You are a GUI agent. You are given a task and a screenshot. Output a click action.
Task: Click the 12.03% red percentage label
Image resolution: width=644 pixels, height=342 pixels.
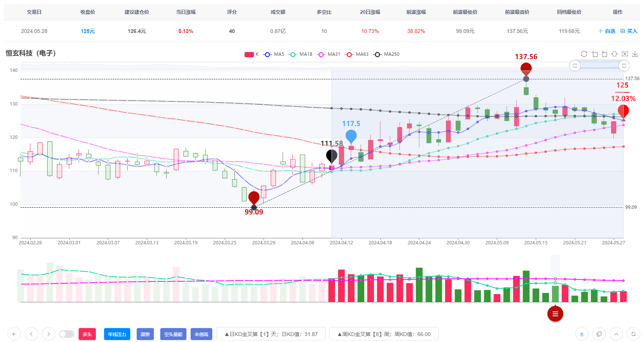pyautogui.click(x=623, y=98)
